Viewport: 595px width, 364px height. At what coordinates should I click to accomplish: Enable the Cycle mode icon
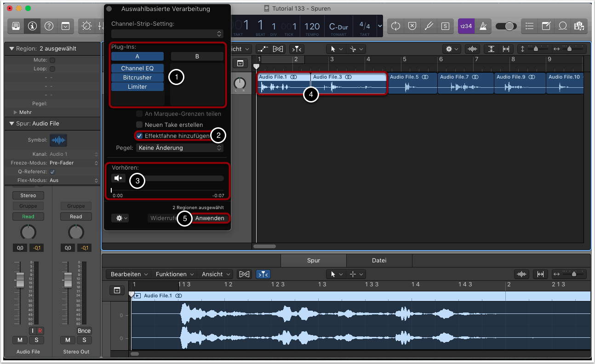point(395,26)
